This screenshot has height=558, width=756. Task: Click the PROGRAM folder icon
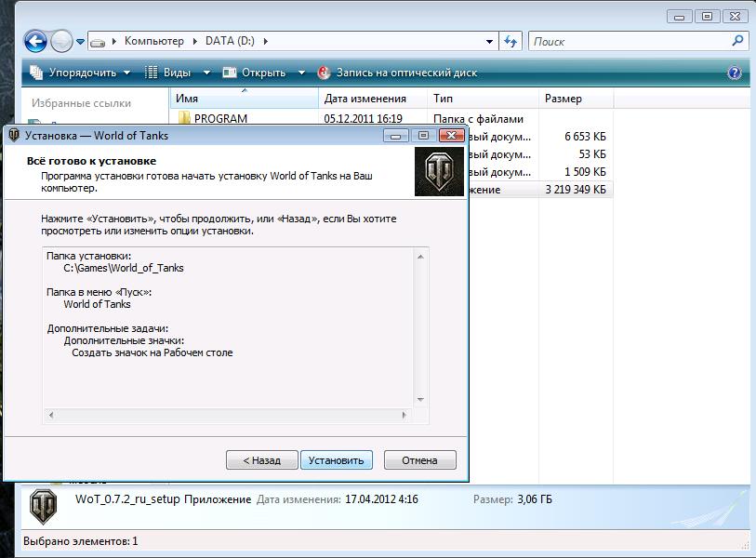pyautogui.click(x=184, y=118)
